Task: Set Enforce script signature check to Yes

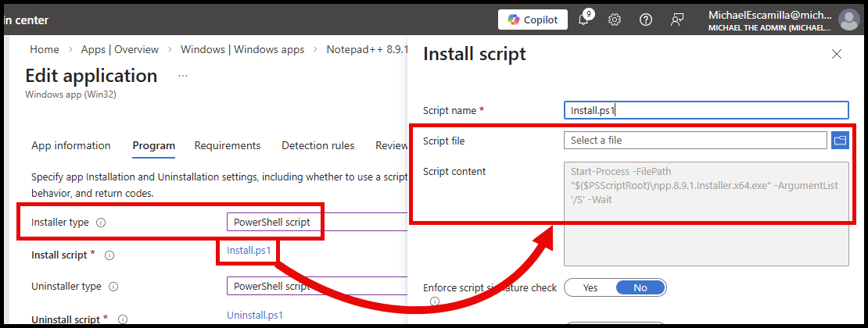Action: point(590,287)
